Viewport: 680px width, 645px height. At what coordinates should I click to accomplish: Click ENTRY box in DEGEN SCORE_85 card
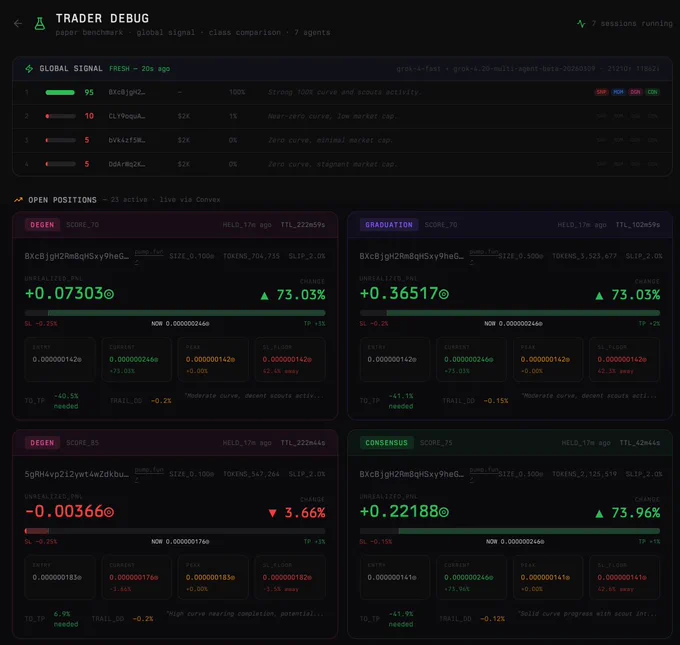click(60, 577)
